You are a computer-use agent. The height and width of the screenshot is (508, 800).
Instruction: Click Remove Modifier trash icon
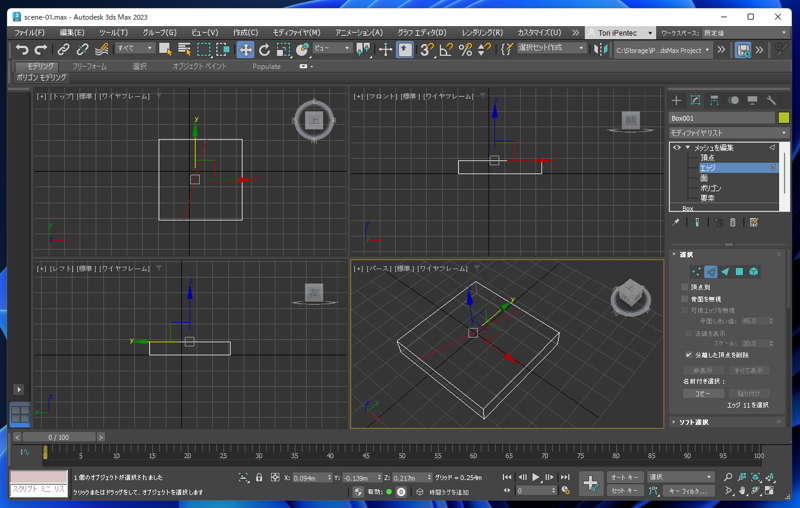tap(733, 222)
